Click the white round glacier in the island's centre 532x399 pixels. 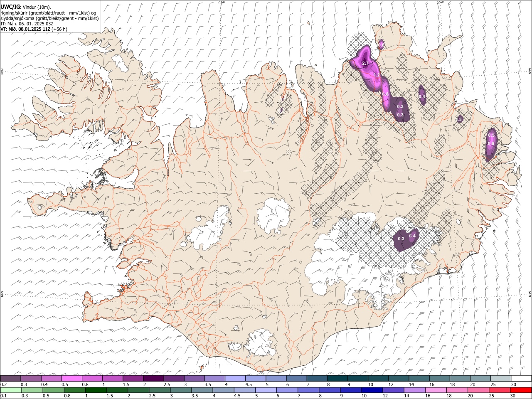(x=273, y=215)
